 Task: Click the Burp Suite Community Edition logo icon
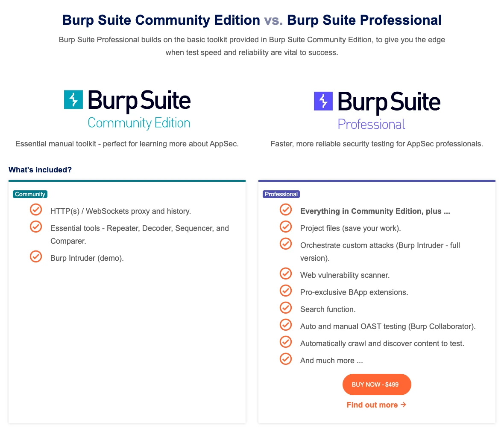73,99
